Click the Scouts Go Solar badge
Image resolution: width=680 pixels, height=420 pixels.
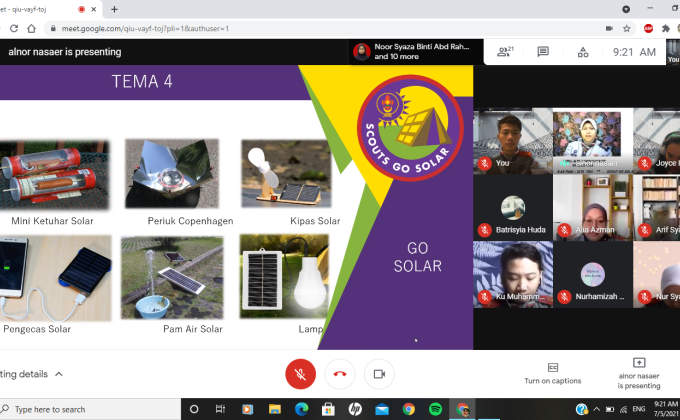410,128
